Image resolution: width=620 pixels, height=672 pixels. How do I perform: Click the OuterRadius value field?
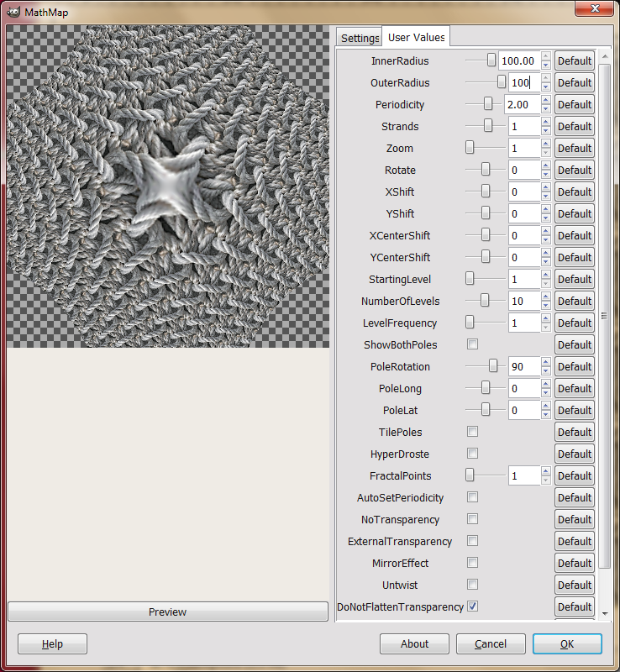point(523,82)
